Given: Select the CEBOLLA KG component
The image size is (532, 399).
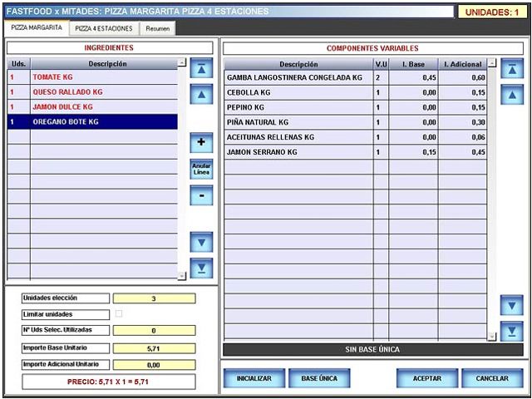Looking at the screenshot, I should [x=355, y=92].
